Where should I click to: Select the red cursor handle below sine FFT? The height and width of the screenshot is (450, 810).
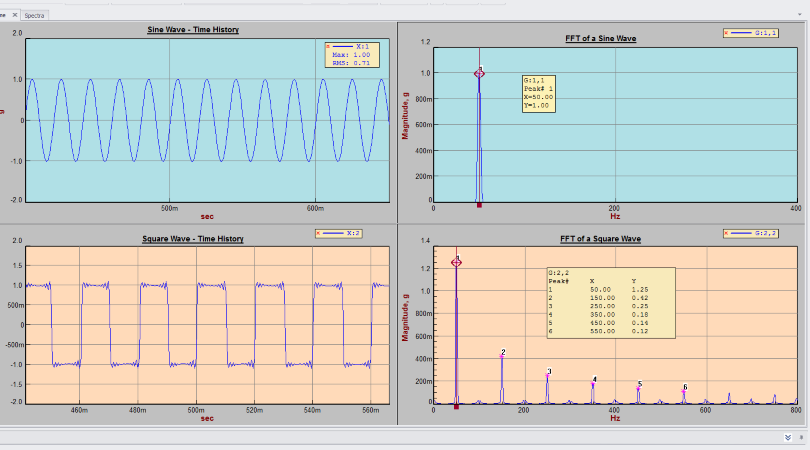point(480,205)
